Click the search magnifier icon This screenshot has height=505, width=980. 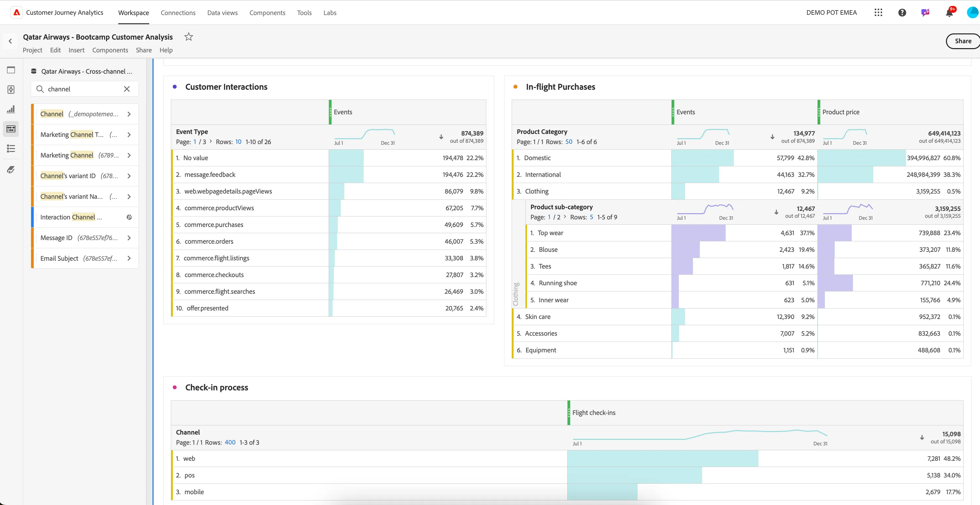click(40, 89)
